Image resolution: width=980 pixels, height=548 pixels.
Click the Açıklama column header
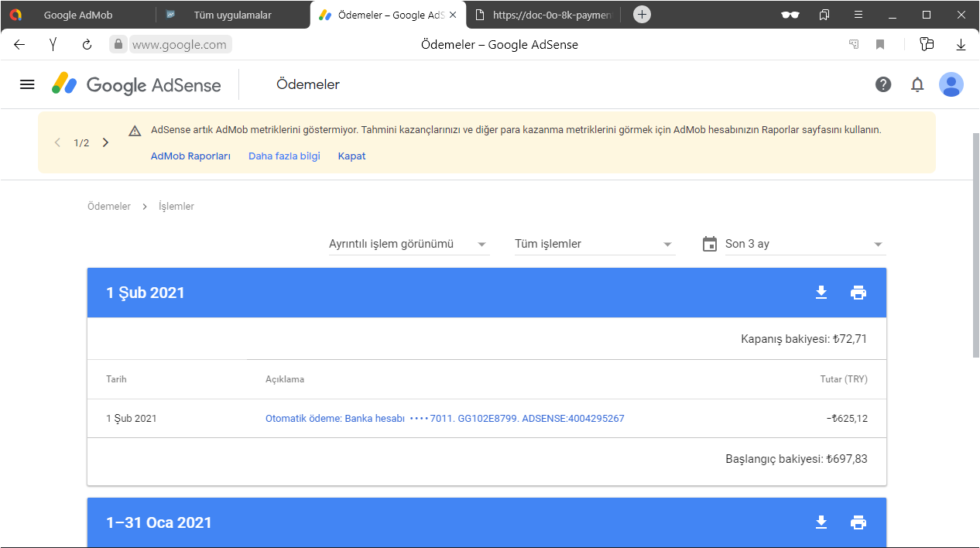pos(285,379)
